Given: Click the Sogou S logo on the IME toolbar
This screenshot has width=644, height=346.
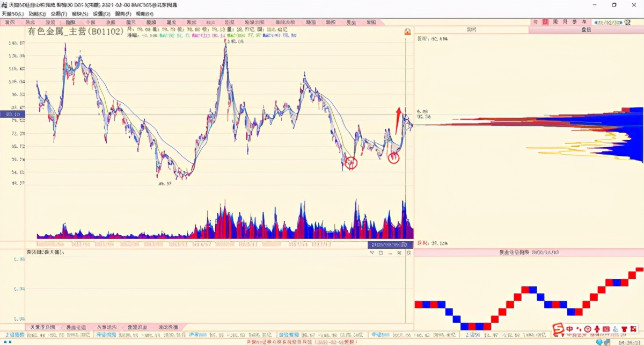Looking at the screenshot, I should [558, 329].
